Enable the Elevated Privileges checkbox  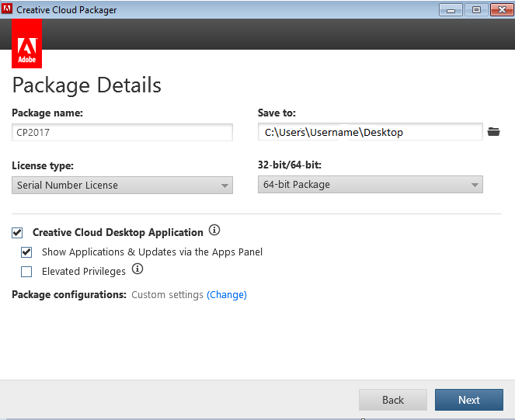pos(26,272)
